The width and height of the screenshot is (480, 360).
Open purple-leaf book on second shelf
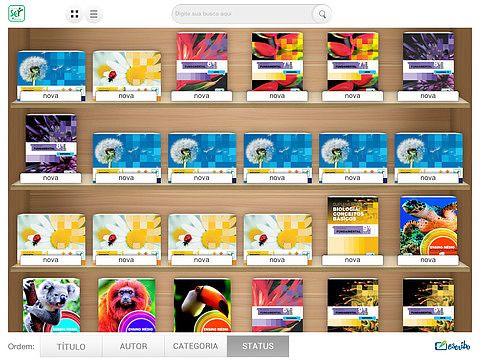point(51,143)
